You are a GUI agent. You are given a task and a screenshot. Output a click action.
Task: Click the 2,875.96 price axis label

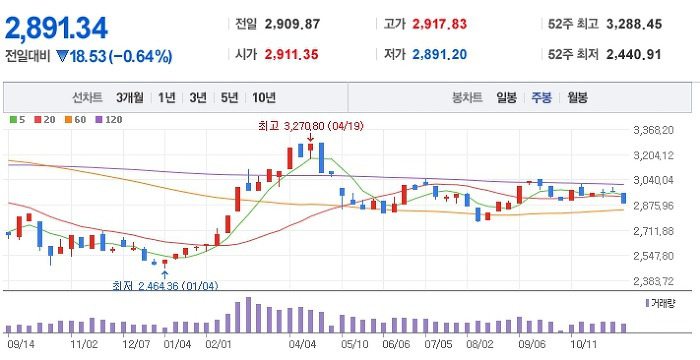click(x=653, y=206)
